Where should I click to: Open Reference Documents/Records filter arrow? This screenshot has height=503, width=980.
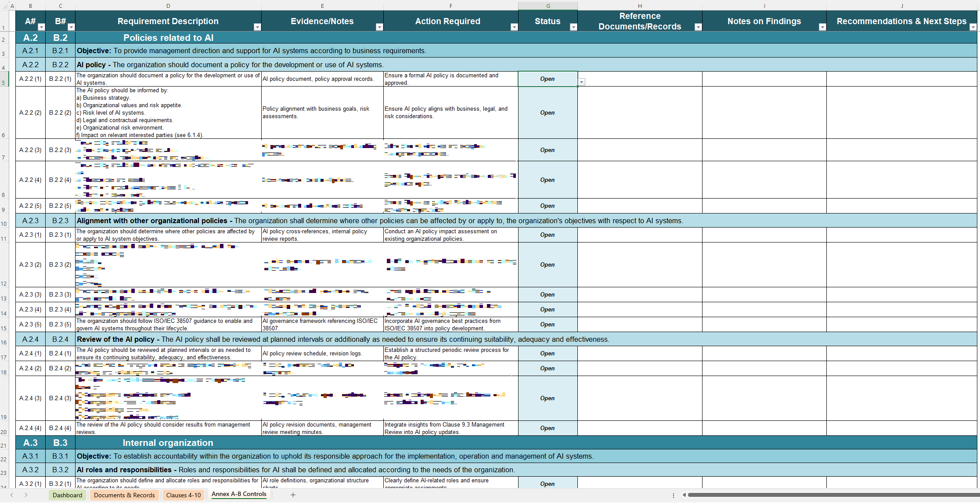point(698,27)
